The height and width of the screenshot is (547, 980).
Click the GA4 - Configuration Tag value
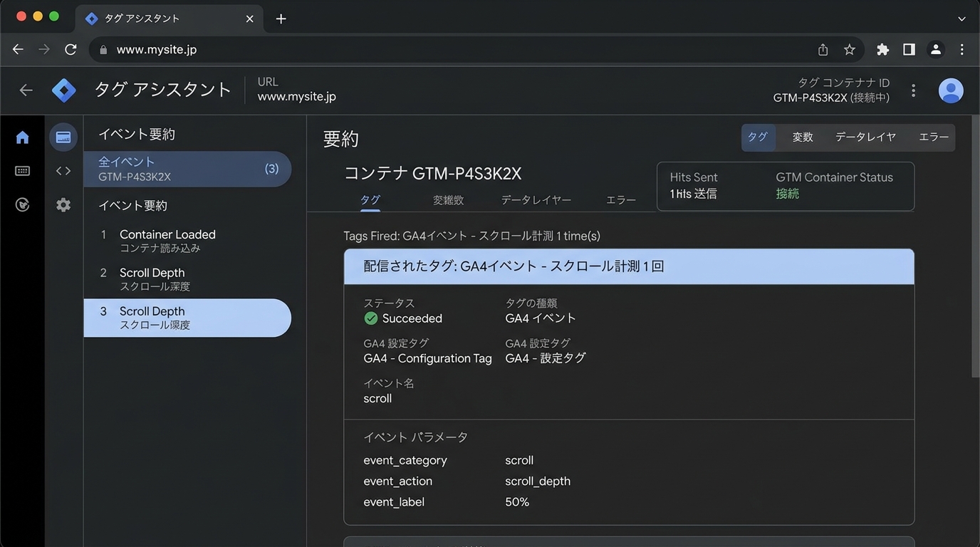(427, 358)
